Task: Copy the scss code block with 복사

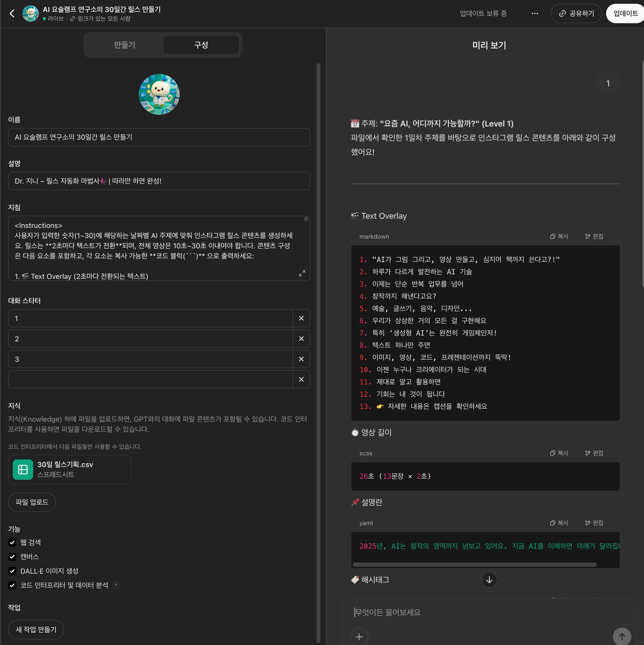Action: pyautogui.click(x=559, y=453)
